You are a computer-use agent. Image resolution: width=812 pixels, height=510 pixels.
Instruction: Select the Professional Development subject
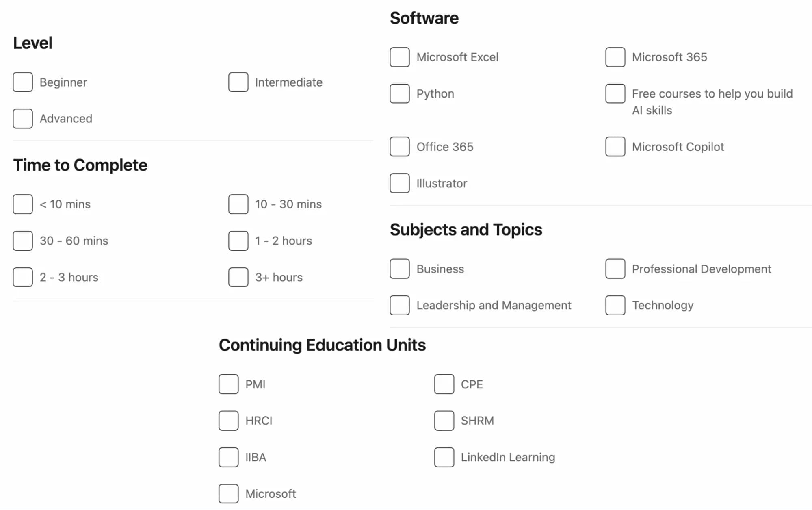coord(615,269)
